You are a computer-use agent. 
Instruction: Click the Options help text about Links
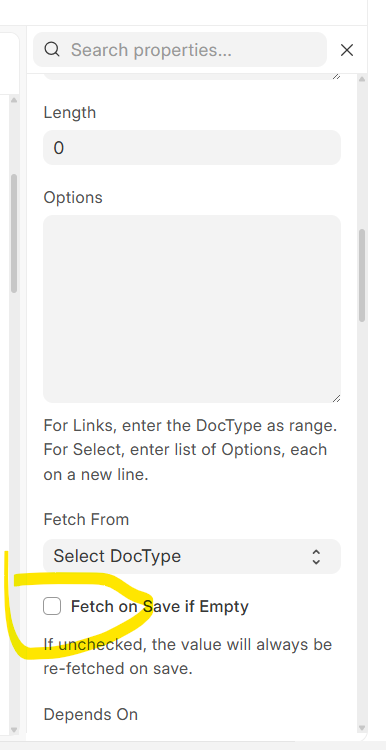point(190,450)
